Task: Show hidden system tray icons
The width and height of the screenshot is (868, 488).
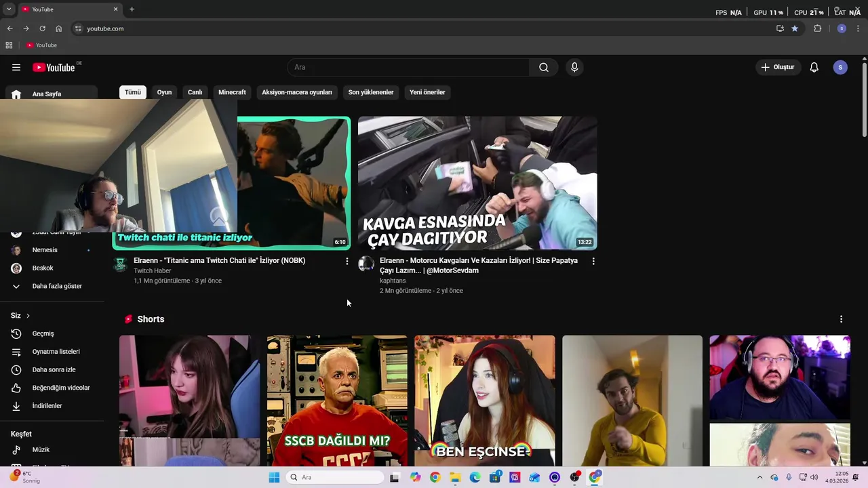Action: coord(759,477)
